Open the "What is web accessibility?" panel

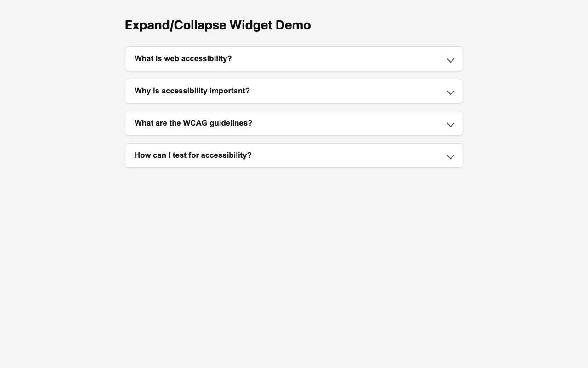[x=294, y=58]
